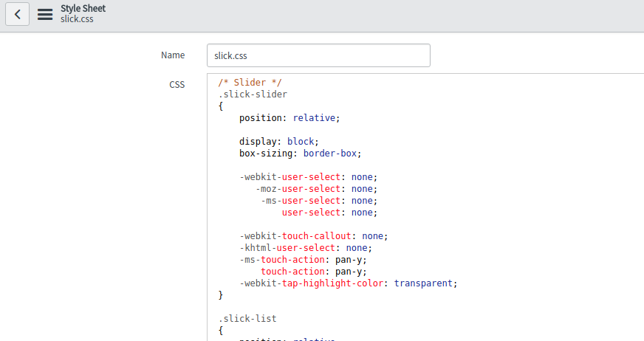Click the -ms-user-select: none line
Viewport: 644px width, 341px height.
[319, 201]
